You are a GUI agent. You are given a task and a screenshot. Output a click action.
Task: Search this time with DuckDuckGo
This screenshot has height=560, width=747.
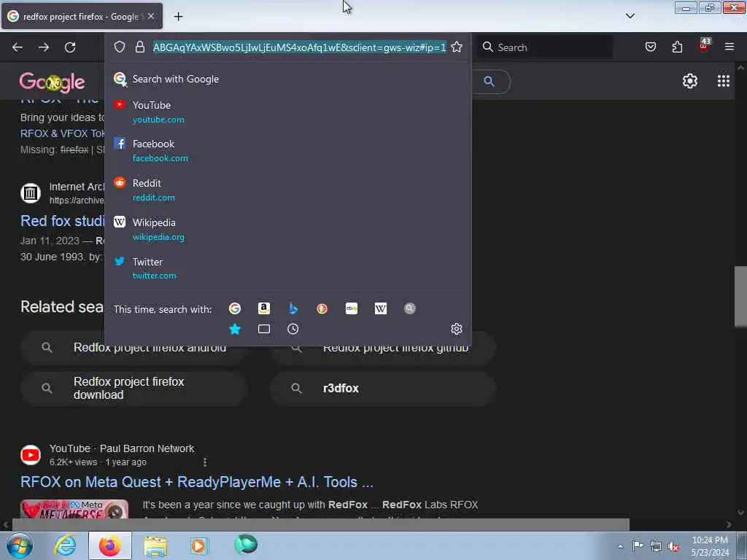tap(322, 308)
